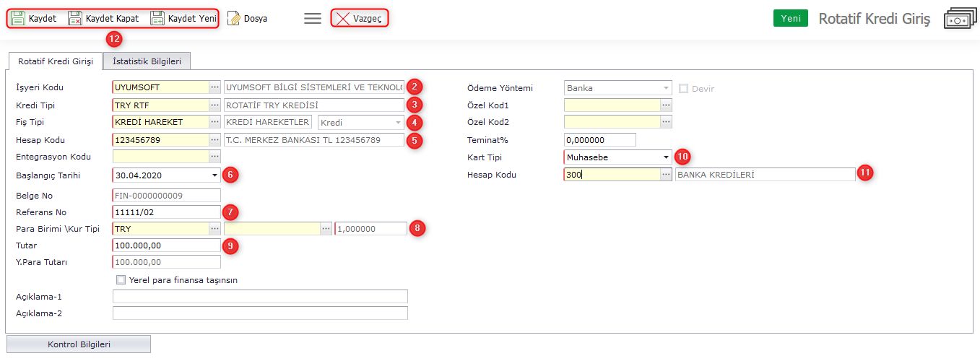
Task: Open lookup button for Kredi Tipi field
Action: pyautogui.click(x=214, y=105)
